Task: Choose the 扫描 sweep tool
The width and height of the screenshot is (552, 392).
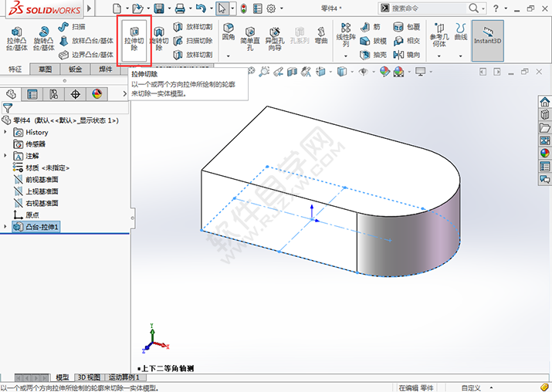Action: [72, 27]
